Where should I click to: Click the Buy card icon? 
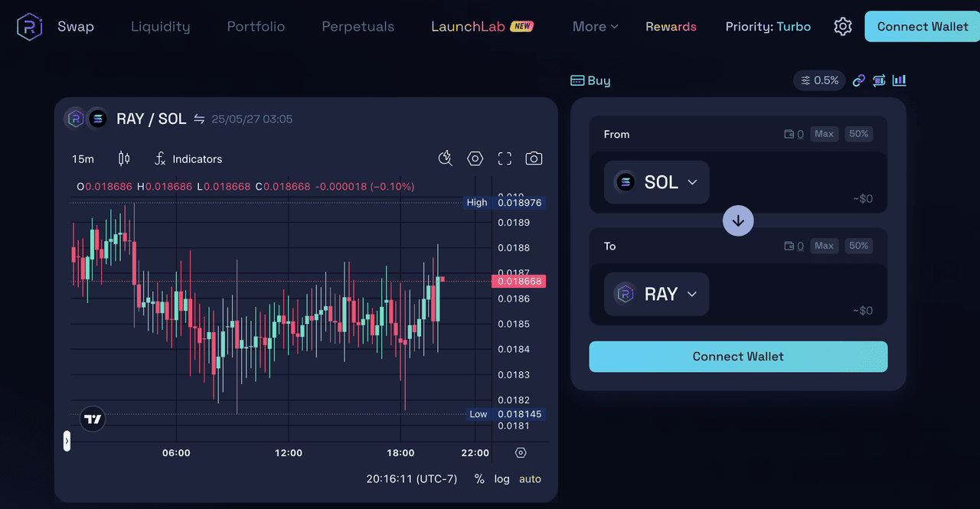tap(578, 80)
